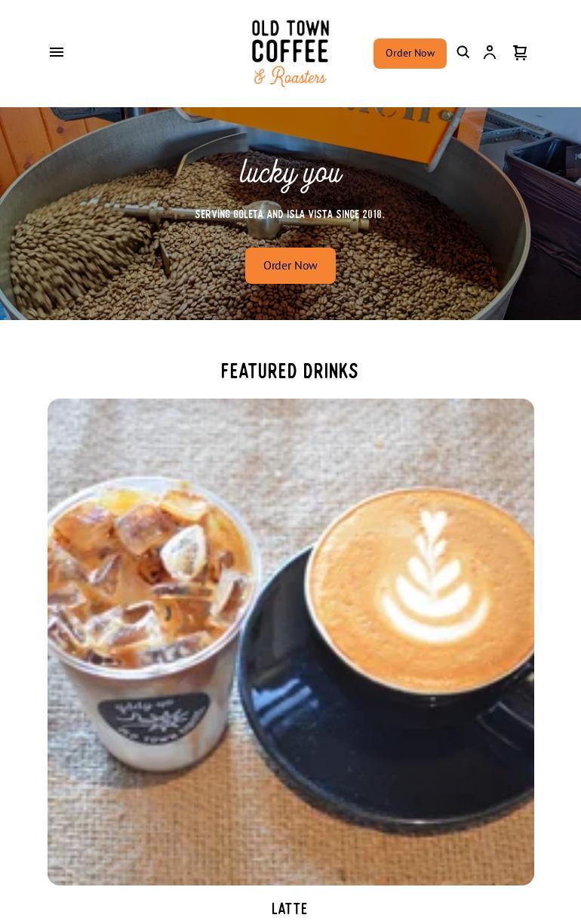Click the Latte drink title
This screenshot has height=924, width=581.
(290, 909)
